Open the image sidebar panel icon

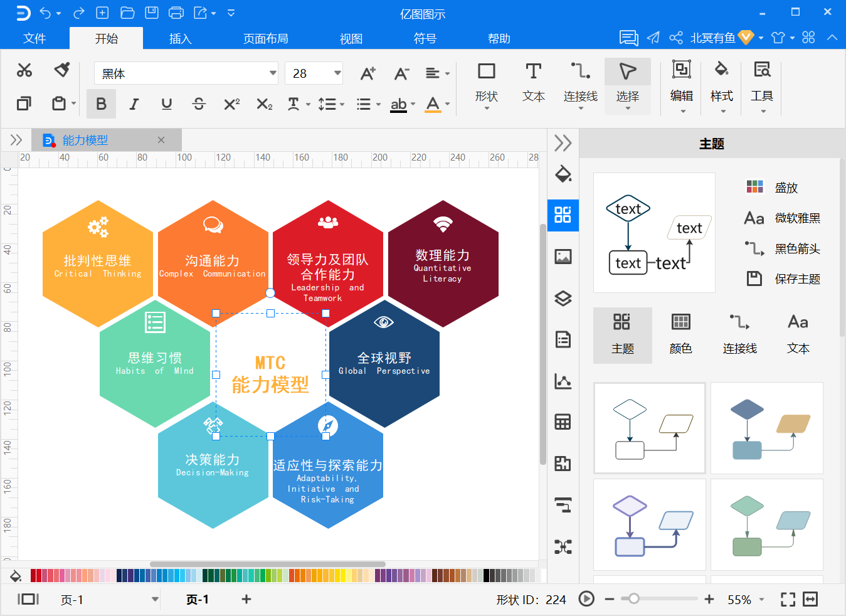pyautogui.click(x=563, y=257)
